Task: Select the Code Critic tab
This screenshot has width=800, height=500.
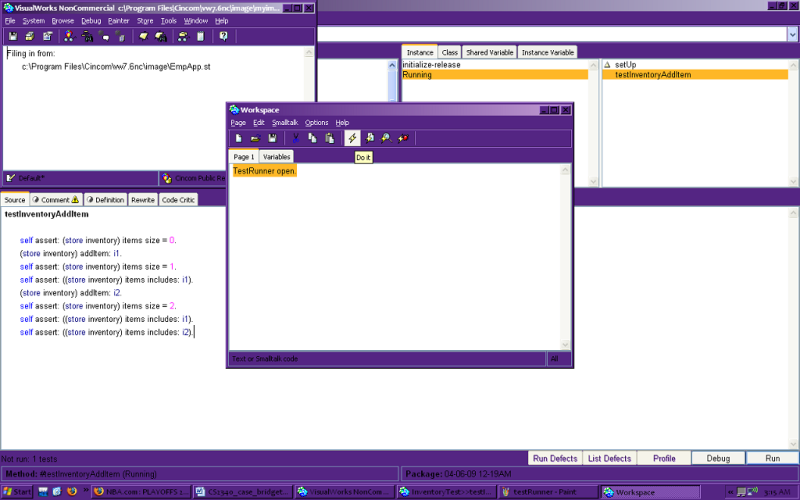Action: (179, 199)
